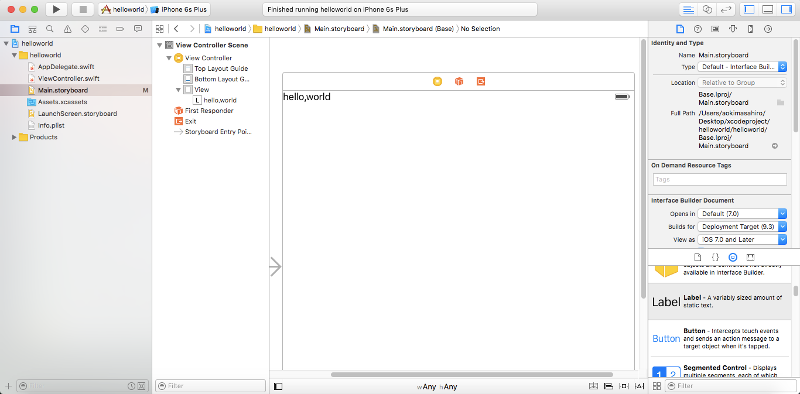The height and width of the screenshot is (394, 800).
Task: Click View Controller icon in scene dock
Action: point(437,81)
